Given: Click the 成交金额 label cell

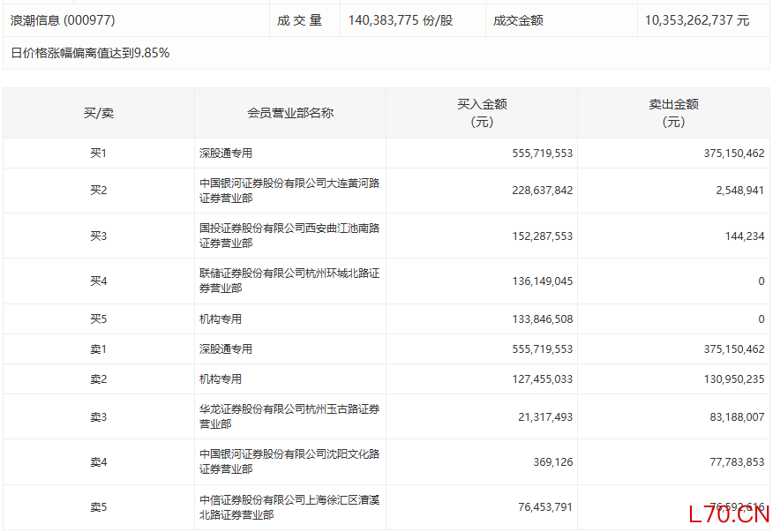Looking at the screenshot, I should 518,19.
